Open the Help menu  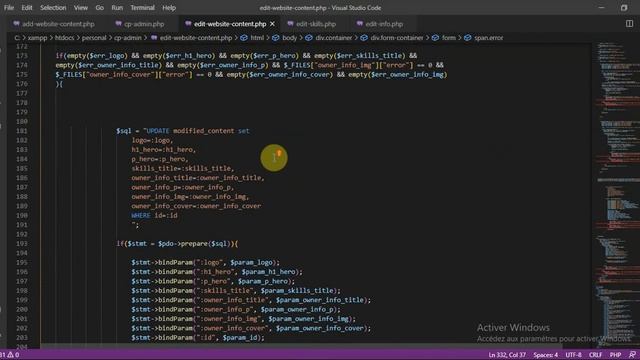point(169,8)
